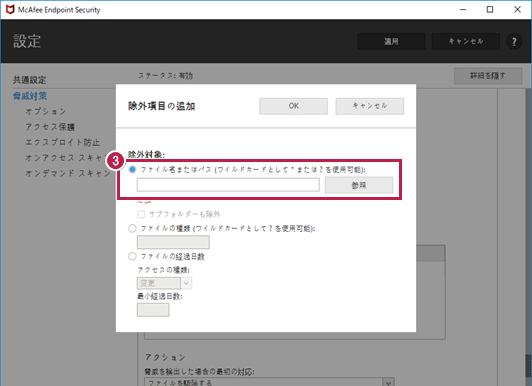Screen dimensions: 532x386
Task: Focus the file name or path input field
Action: [x=228, y=185]
